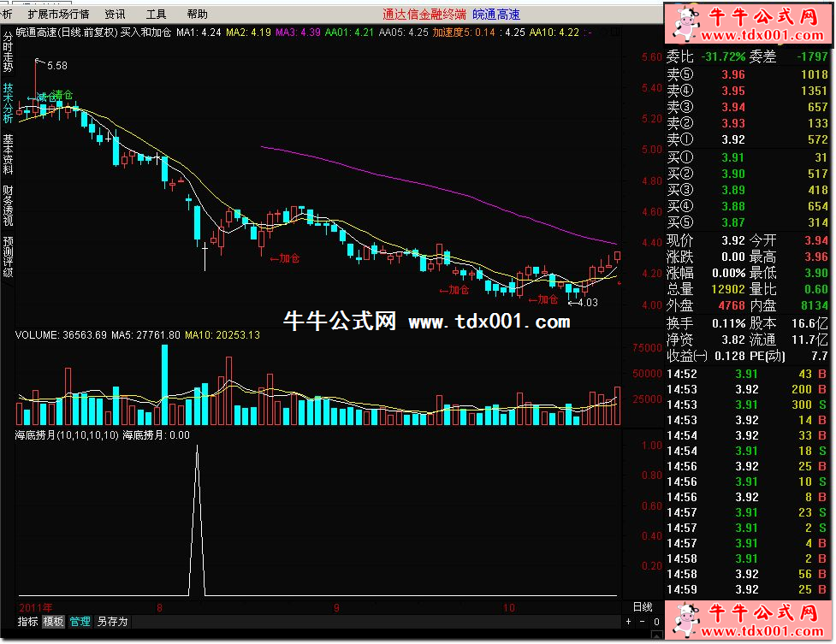Click the 皖通高速 title link
The width and height of the screenshot is (836, 644).
click(x=495, y=15)
